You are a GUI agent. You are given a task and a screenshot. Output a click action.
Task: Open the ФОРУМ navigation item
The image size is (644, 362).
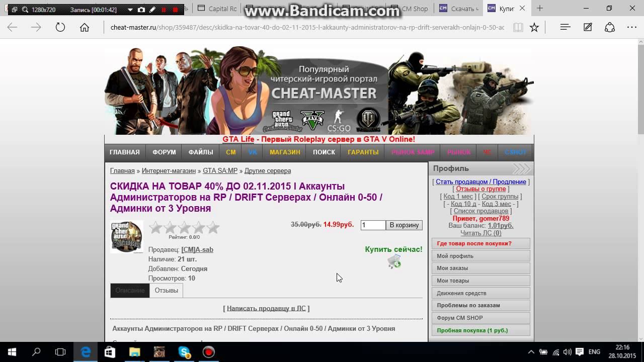coord(165,152)
